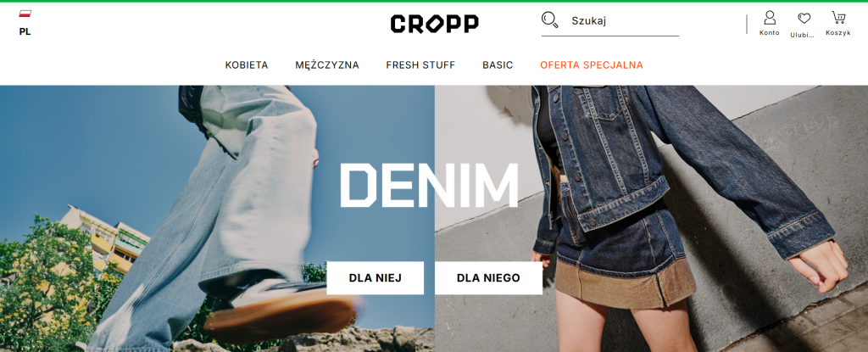The width and height of the screenshot is (868, 352).
Task: Click the magnifying glass search icon
Action: pos(549,20)
